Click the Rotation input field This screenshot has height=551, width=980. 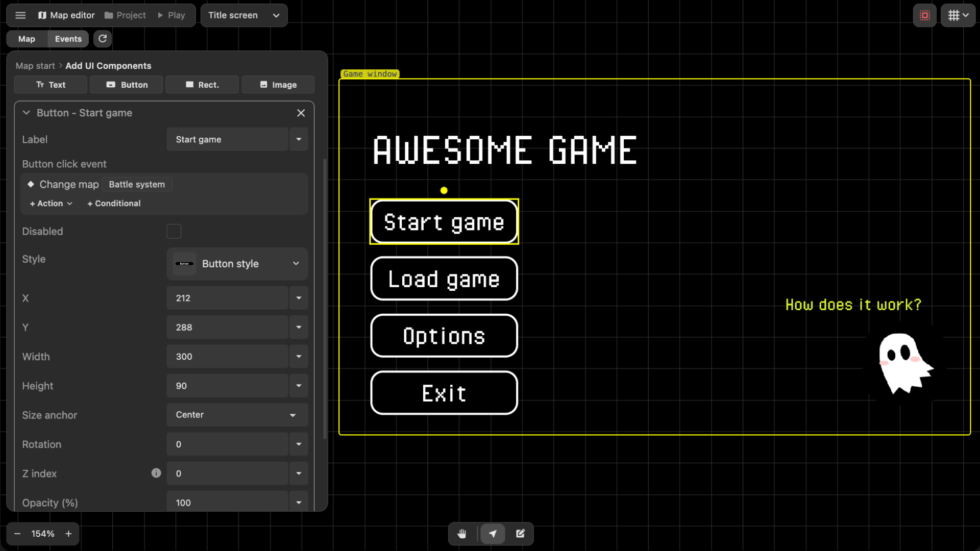[x=228, y=444]
